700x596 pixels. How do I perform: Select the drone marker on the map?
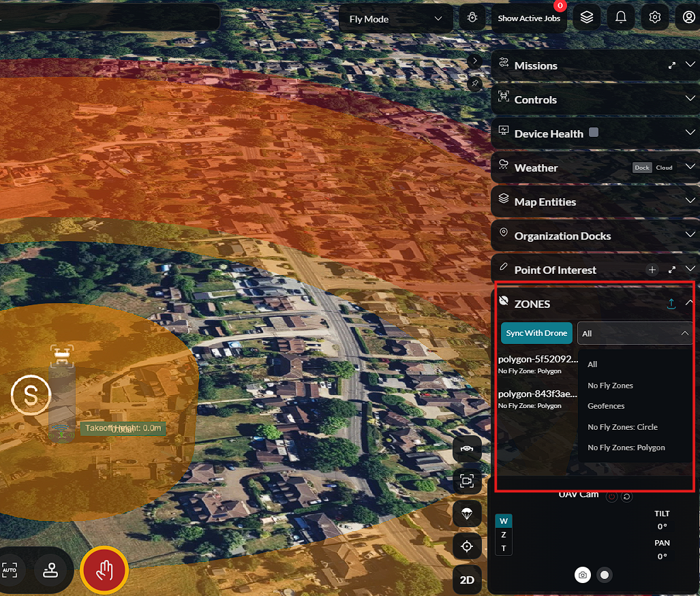(x=62, y=356)
